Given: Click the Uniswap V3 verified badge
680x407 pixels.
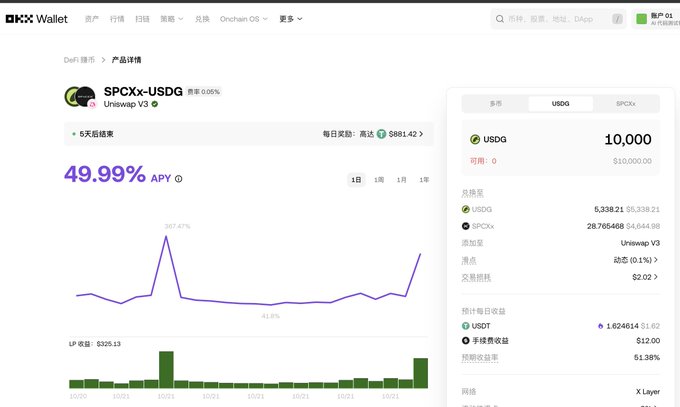Looking at the screenshot, I should tap(155, 104).
